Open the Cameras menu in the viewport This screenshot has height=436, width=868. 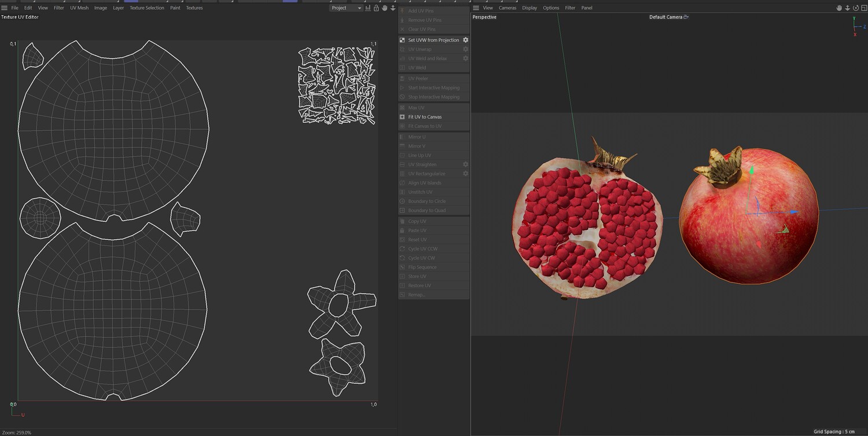tap(507, 8)
